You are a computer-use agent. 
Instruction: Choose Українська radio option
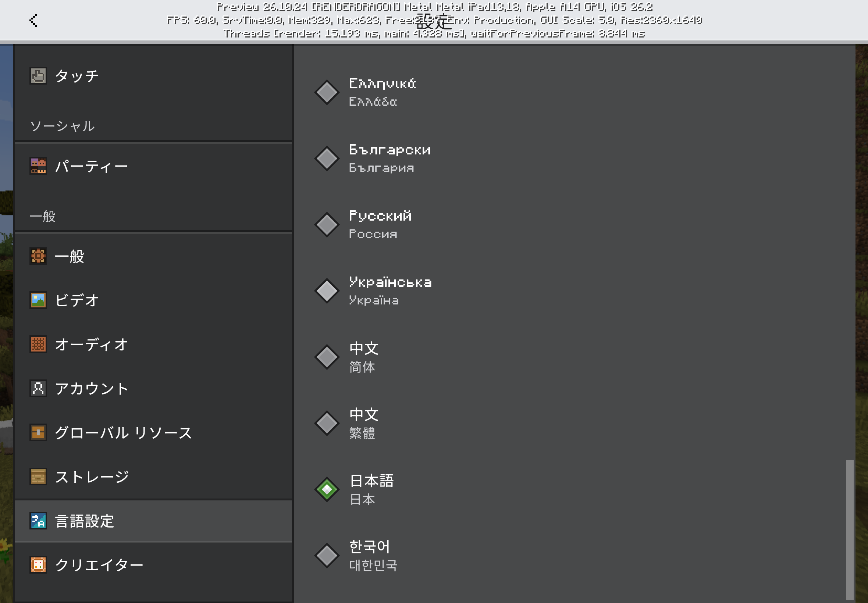pos(327,290)
